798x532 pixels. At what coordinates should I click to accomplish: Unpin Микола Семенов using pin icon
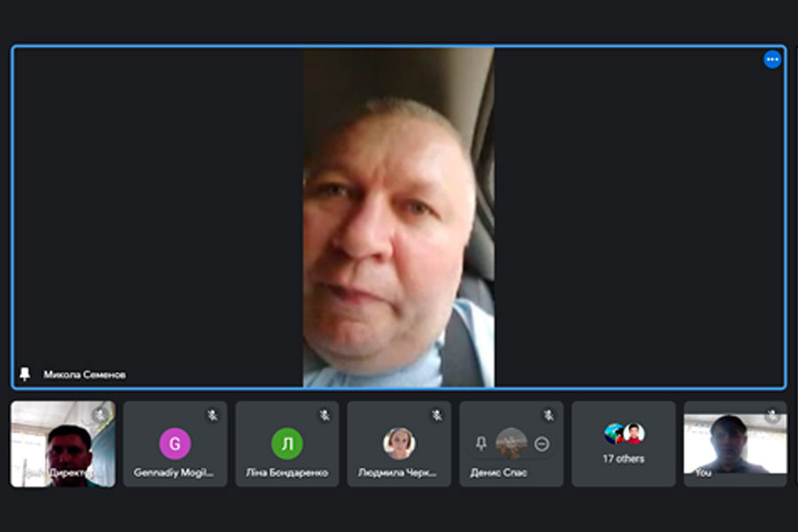(25, 374)
